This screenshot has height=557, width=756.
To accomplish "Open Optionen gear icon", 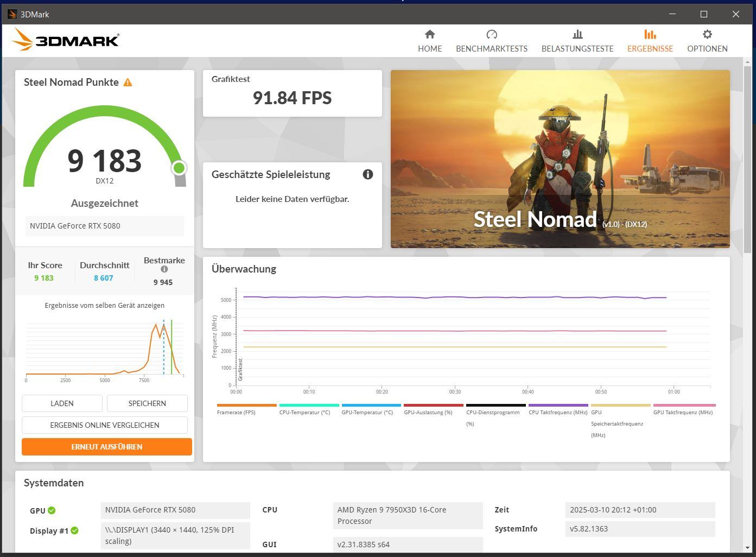I will point(707,35).
